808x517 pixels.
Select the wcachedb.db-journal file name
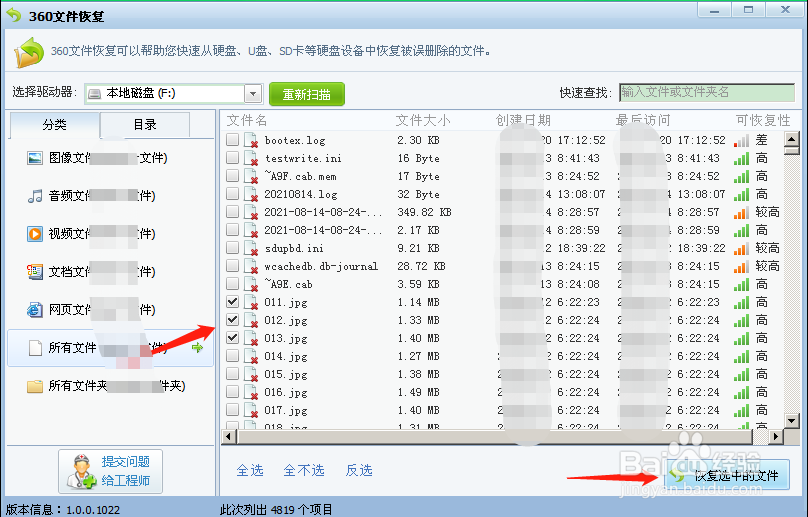321,266
